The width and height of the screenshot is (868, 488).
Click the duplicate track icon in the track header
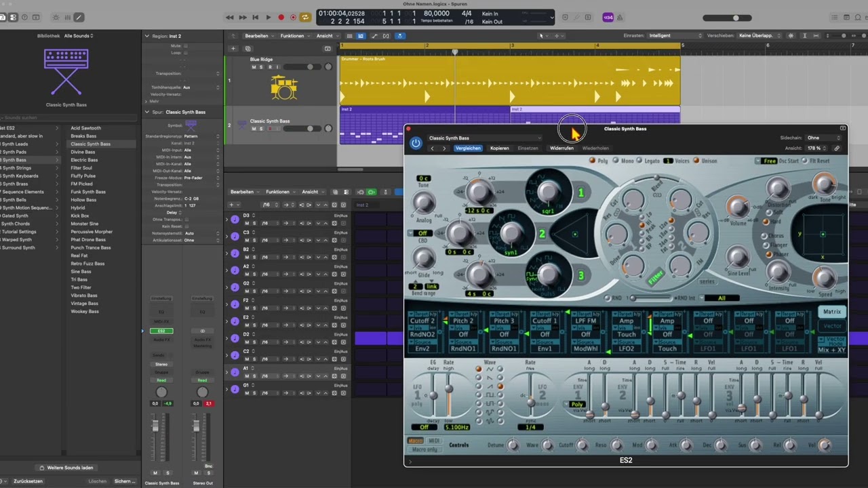(248, 49)
